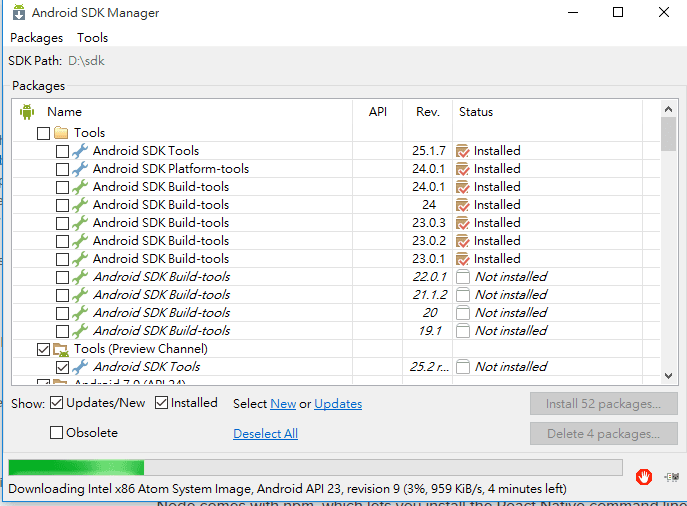Viewport: 687px width, 506px height.
Task: Open the Packages menu
Action: click(x=36, y=38)
